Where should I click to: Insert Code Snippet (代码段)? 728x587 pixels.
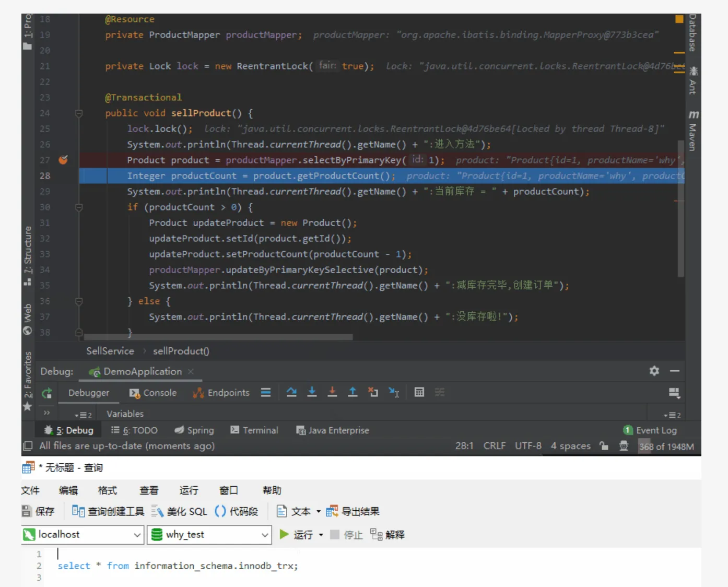click(236, 511)
